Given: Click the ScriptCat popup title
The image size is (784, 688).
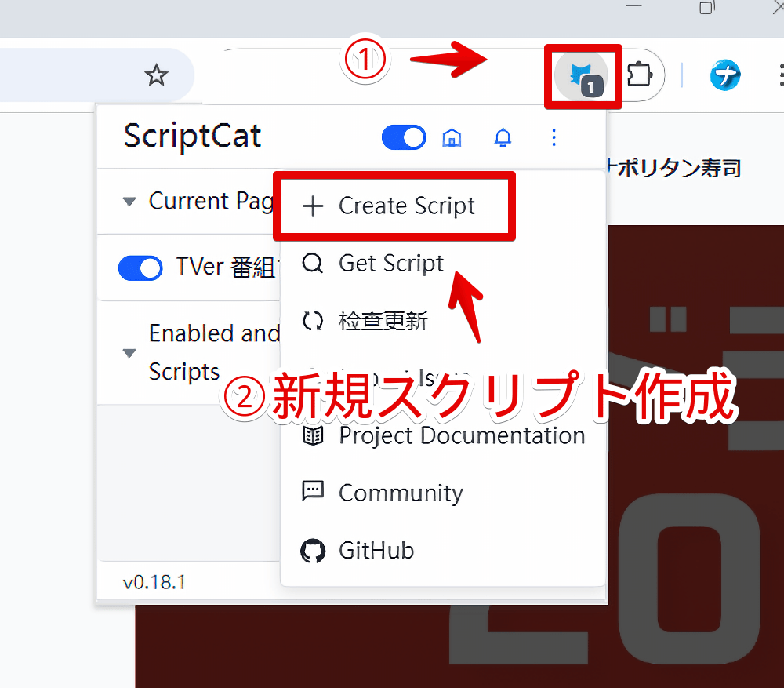Looking at the screenshot, I should pyautogui.click(x=193, y=136).
